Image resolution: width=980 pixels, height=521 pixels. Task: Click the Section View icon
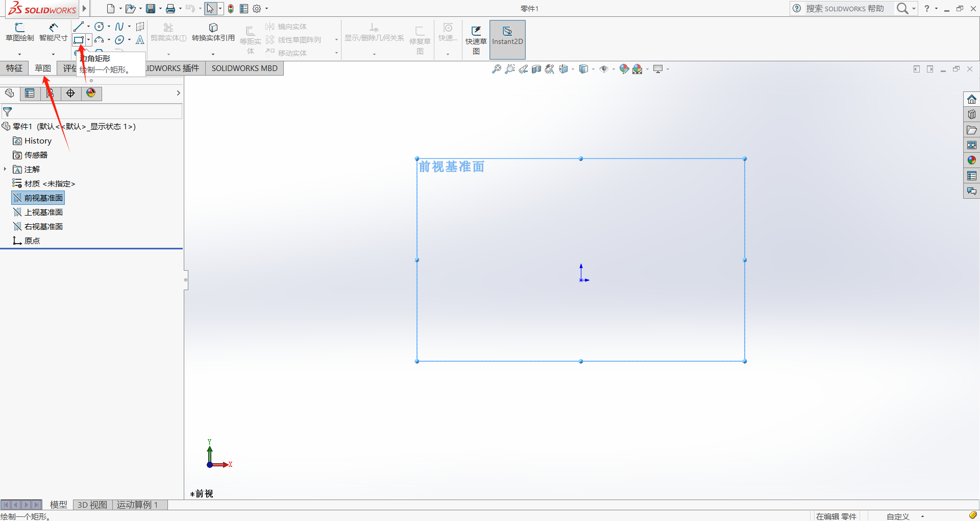pyautogui.click(x=536, y=69)
